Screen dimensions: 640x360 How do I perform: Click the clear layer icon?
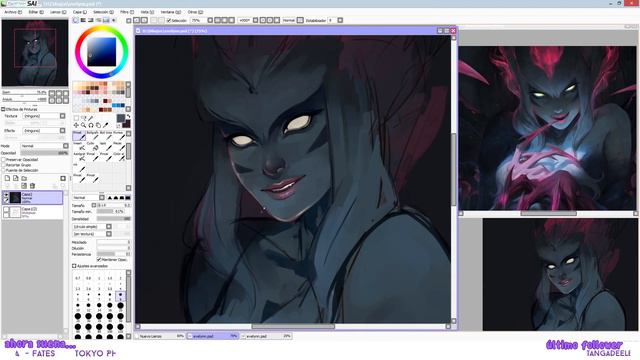click(x=24, y=186)
